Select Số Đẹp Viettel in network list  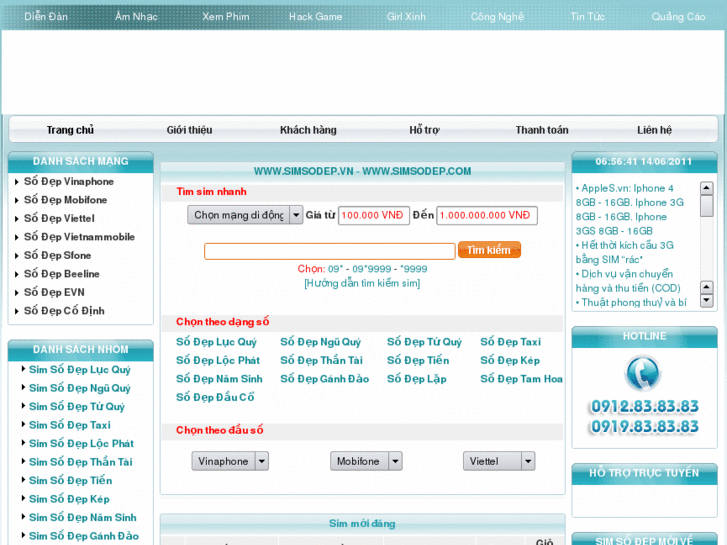tap(59, 218)
